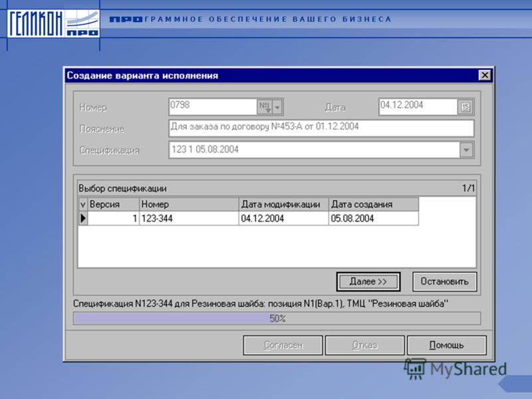Click the Геликон Про logo
The height and width of the screenshot is (399, 532).
point(53,23)
